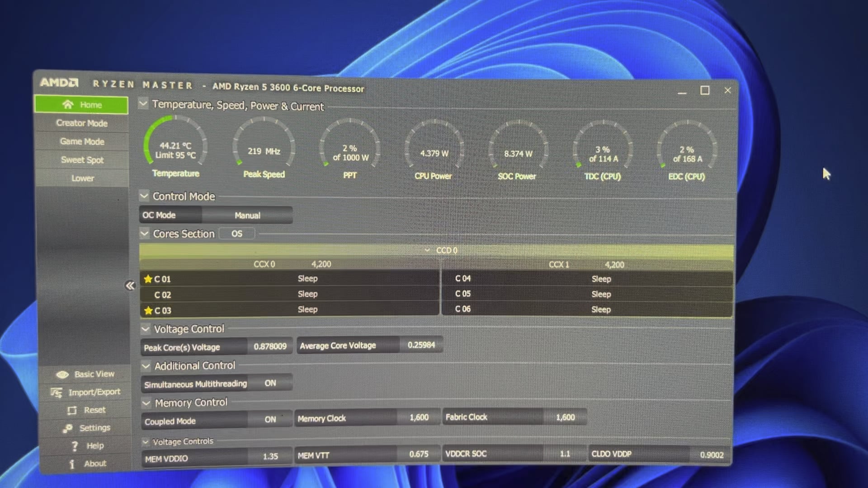This screenshot has height=488, width=868.
Task: Click the PPT gauge dial
Action: pos(350,144)
